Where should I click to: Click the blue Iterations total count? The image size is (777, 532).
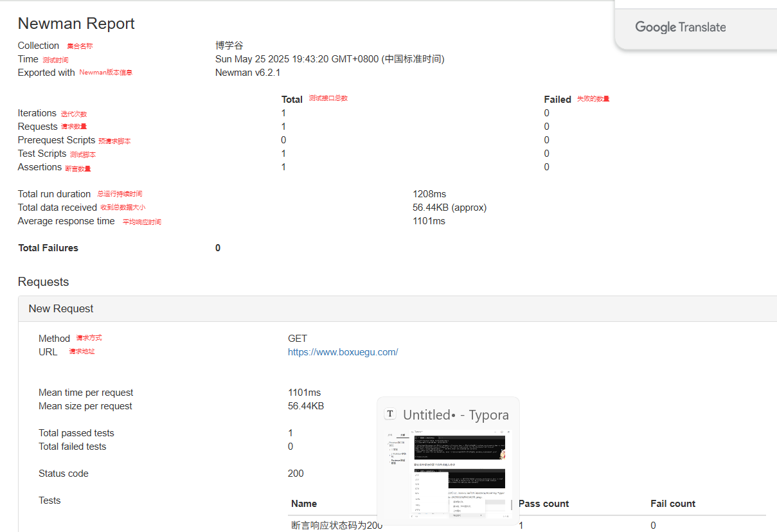(x=283, y=112)
